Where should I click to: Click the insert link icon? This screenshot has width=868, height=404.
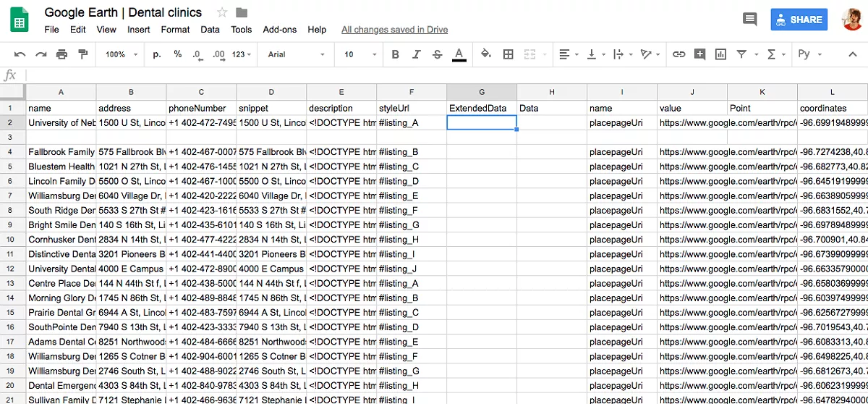click(x=678, y=54)
